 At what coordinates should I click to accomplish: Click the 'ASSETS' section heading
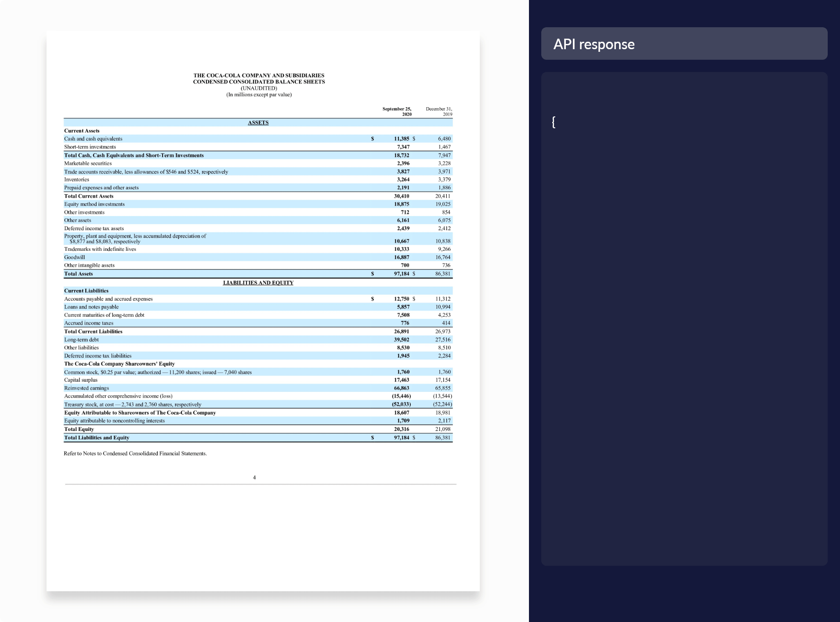pyautogui.click(x=258, y=123)
